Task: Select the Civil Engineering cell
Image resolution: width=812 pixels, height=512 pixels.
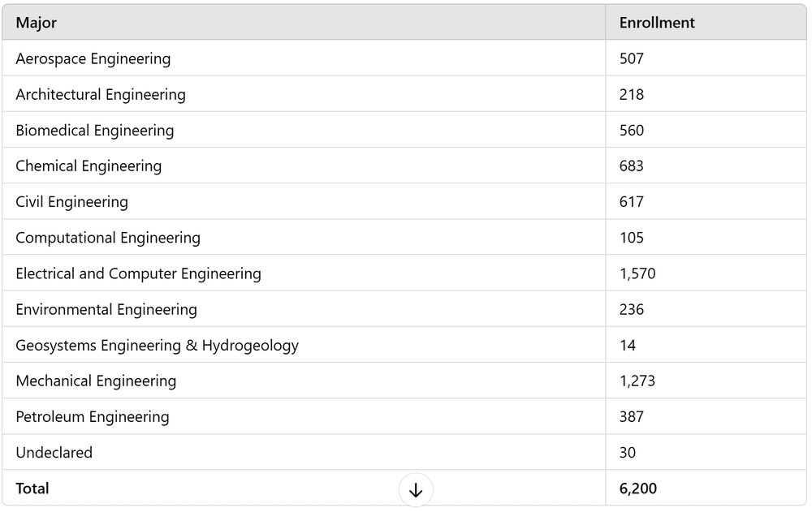Action: [x=304, y=201]
